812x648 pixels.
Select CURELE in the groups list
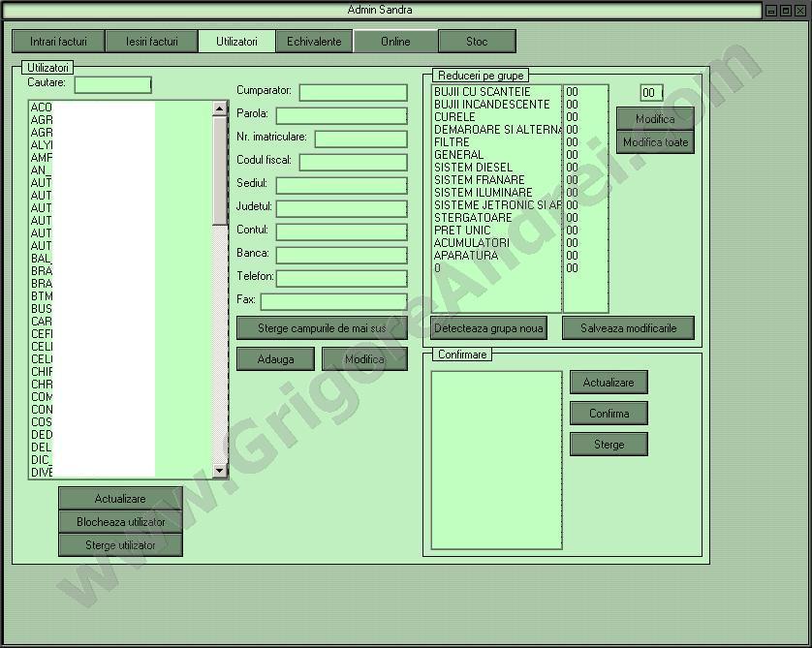coord(496,117)
